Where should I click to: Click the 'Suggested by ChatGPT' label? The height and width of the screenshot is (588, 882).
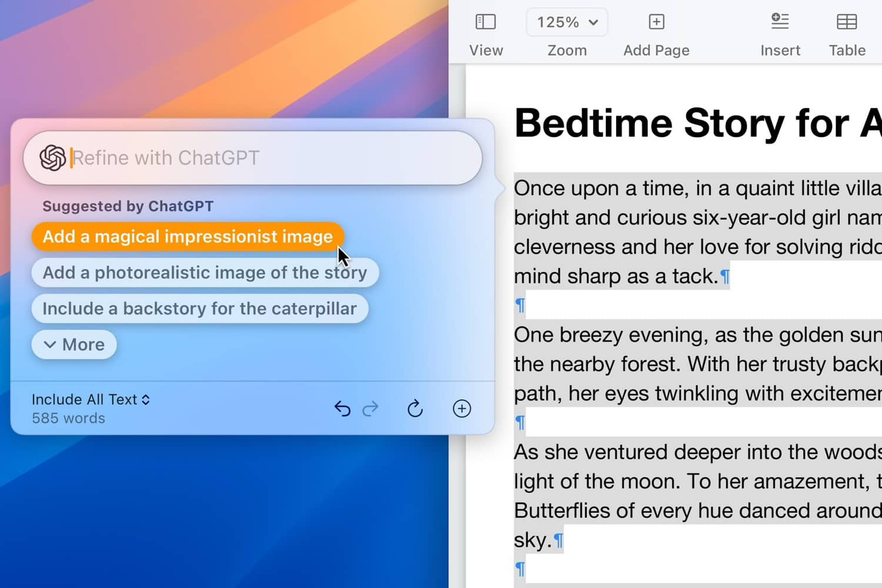click(x=128, y=206)
